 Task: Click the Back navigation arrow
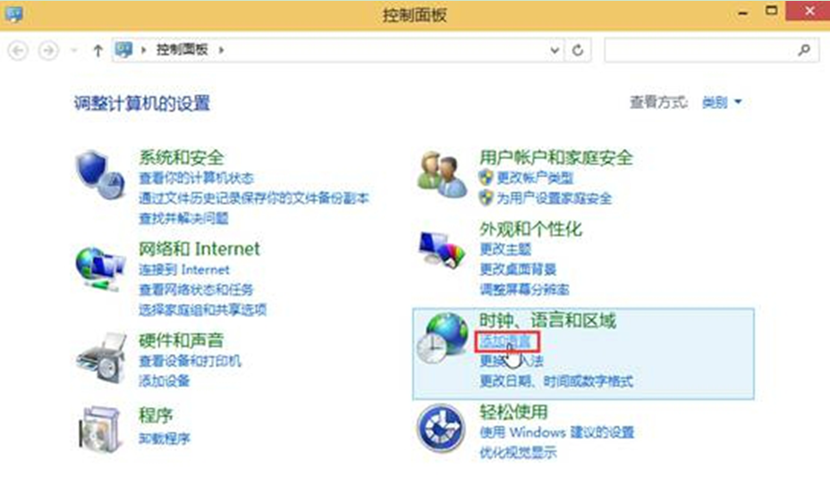click(18, 50)
